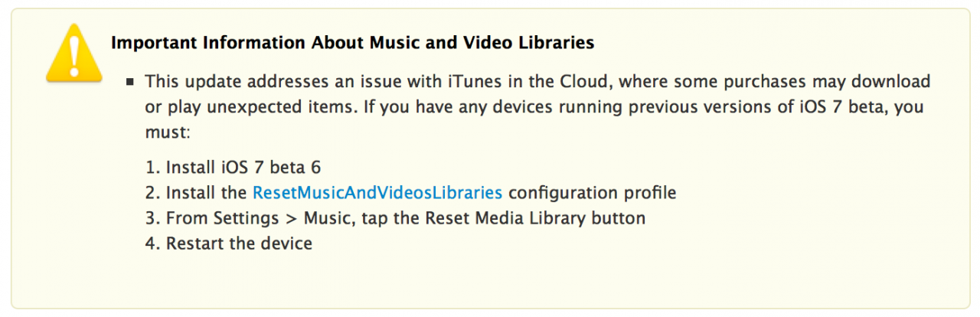Select step 4 Restart the device
Viewport: 980px width, 317px height.
point(228,243)
